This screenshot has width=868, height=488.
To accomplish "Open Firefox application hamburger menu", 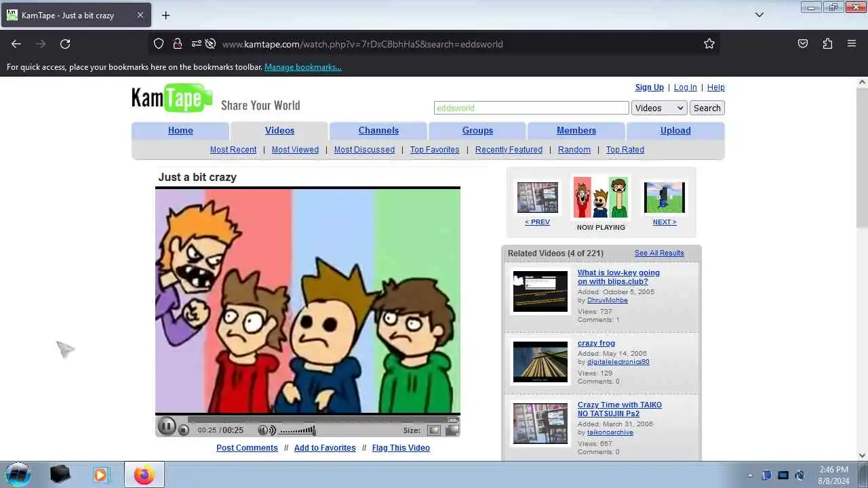I will point(852,43).
